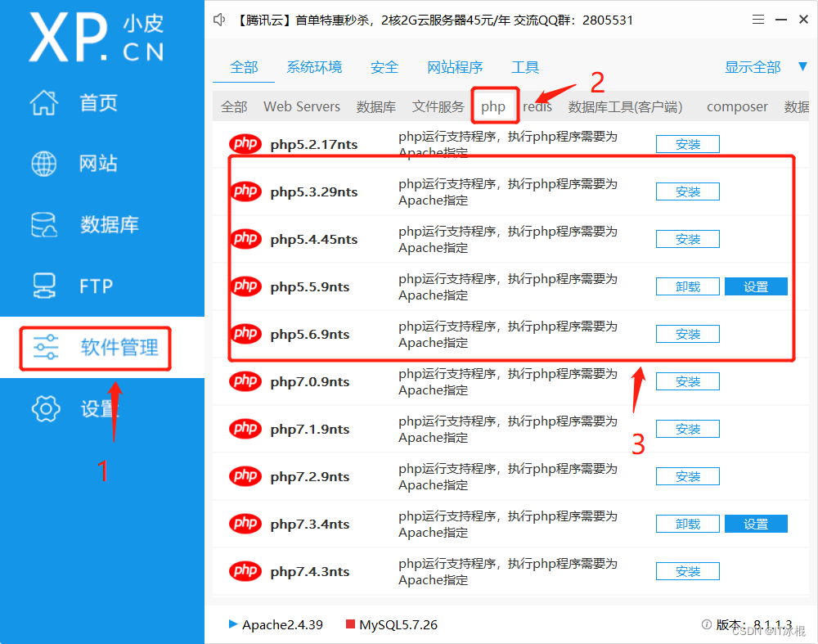
Task: Click the 腾讯云 announcement banner text
Action: [x=434, y=20]
